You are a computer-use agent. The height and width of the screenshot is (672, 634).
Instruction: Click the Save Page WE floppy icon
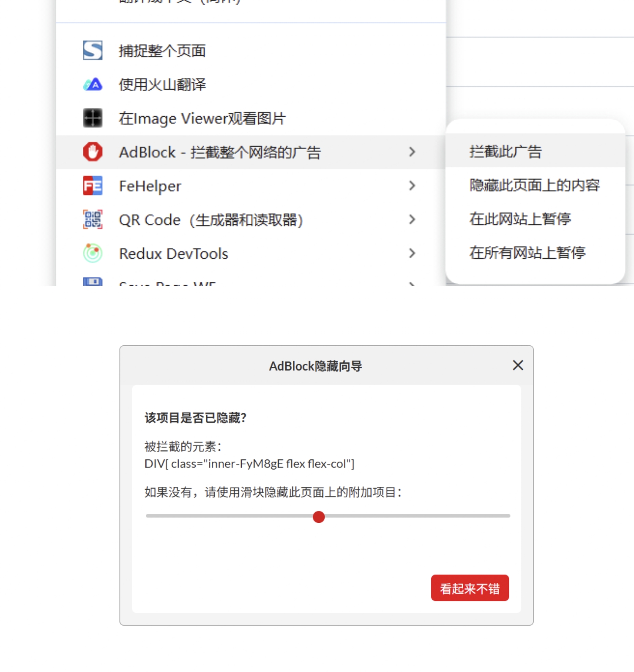tap(93, 281)
